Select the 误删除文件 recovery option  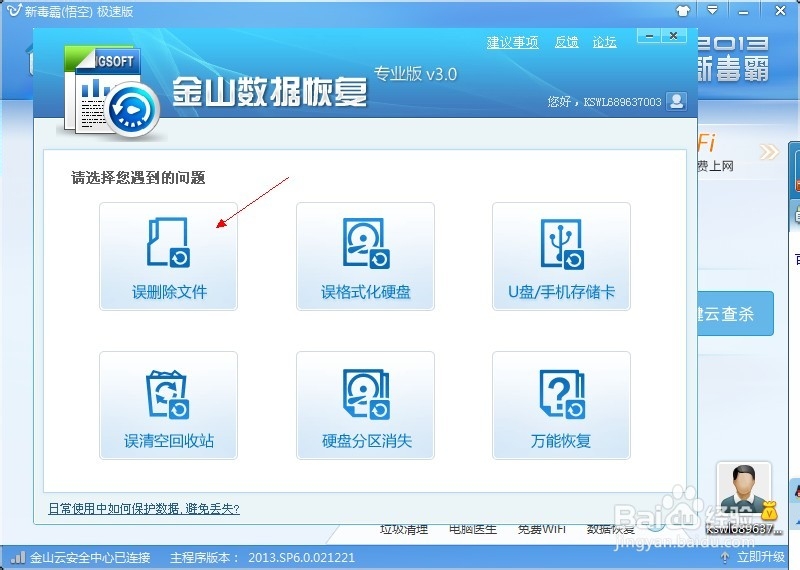[x=168, y=256]
